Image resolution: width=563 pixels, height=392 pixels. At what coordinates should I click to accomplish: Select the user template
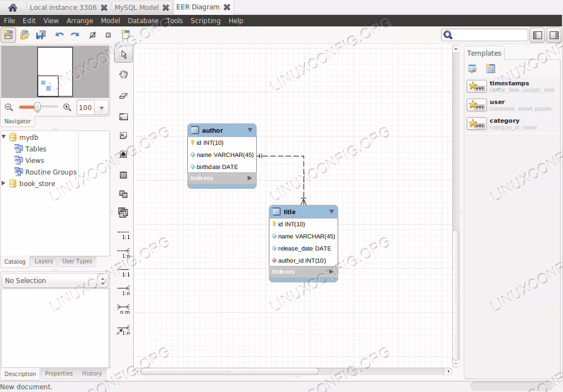pos(512,105)
